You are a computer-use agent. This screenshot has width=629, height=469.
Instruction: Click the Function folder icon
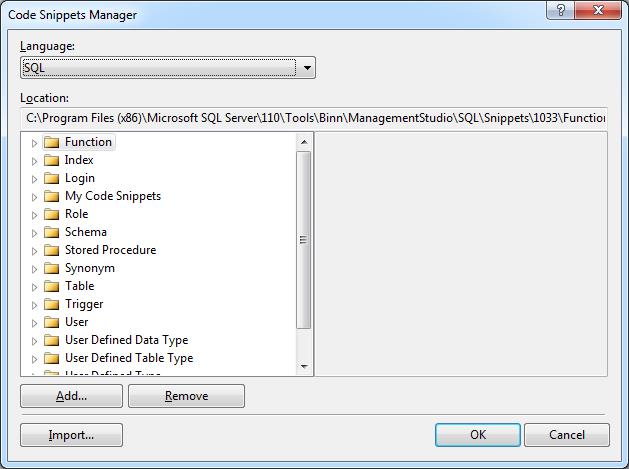coord(52,142)
